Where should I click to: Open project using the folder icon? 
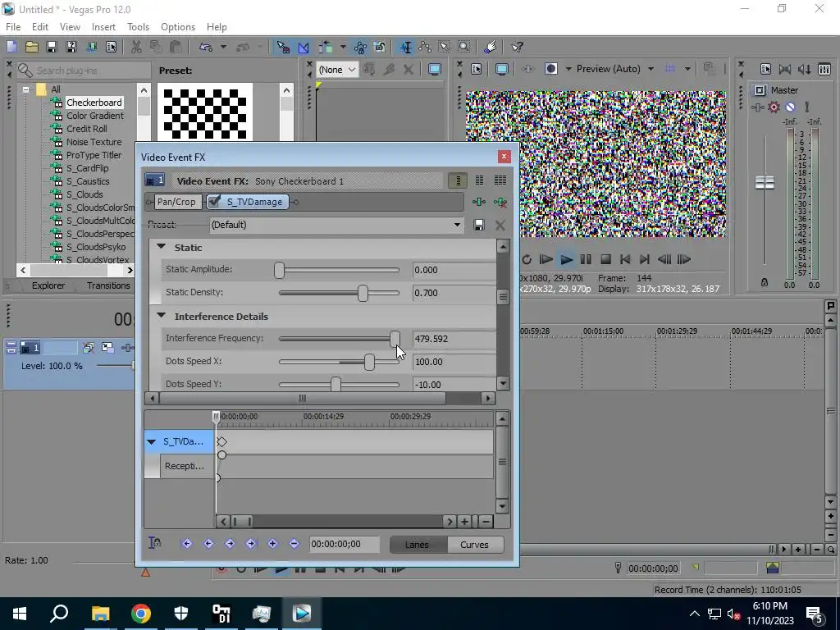[32, 47]
